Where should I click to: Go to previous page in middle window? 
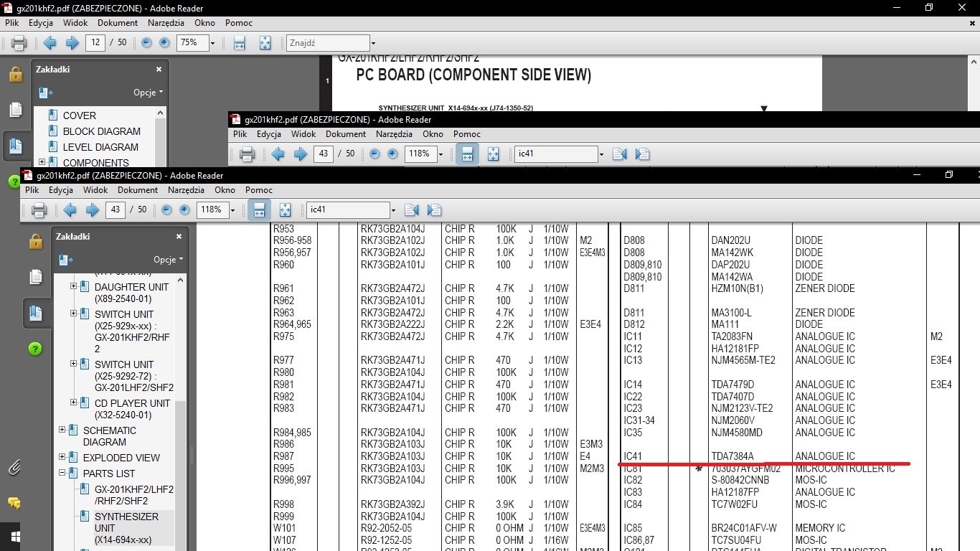click(278, 154)
